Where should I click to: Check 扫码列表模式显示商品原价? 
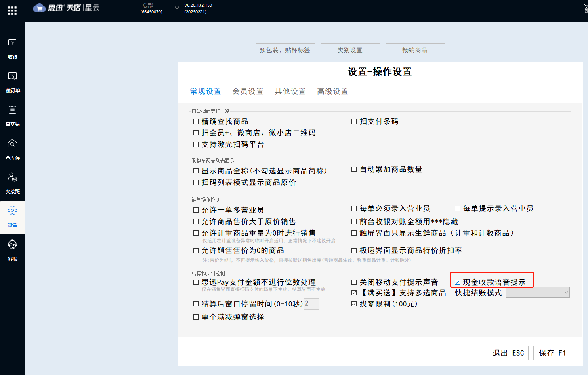click(x=196, y=183)
